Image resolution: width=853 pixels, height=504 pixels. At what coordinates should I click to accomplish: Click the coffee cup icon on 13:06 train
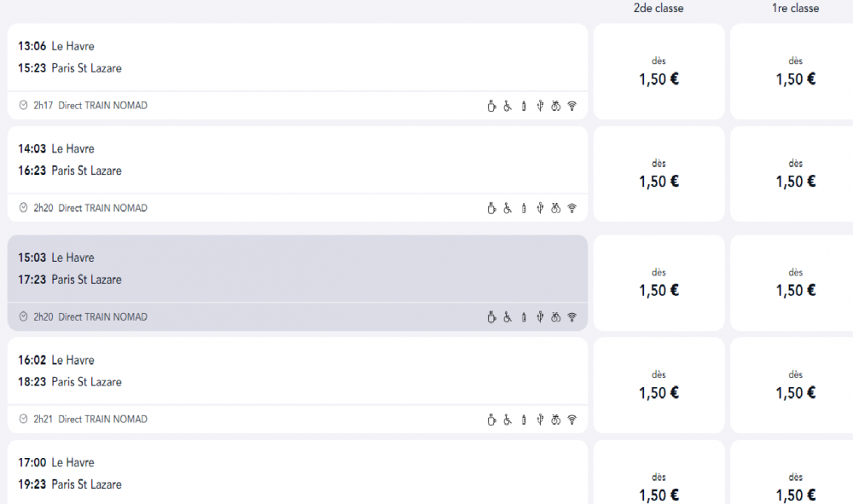click(x=491, y=106)
